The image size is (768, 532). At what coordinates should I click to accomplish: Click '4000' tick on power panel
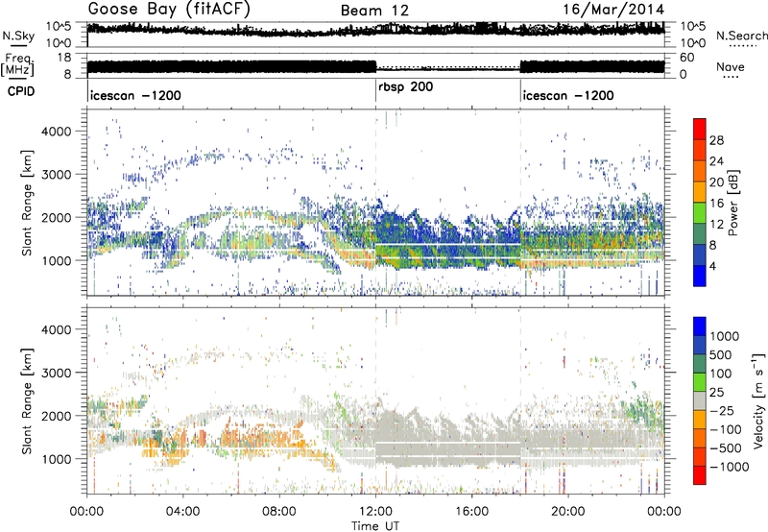pyautogui.click(x=57, y=132)
